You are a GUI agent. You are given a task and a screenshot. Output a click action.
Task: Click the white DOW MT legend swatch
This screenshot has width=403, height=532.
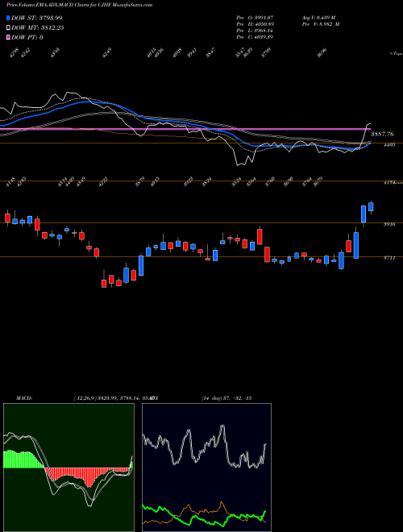point(8,28)
